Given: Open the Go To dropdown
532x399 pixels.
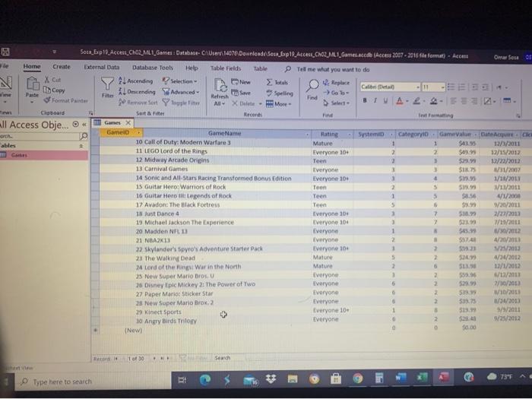Looking at the screenshot, I should [x=336, y=93].
